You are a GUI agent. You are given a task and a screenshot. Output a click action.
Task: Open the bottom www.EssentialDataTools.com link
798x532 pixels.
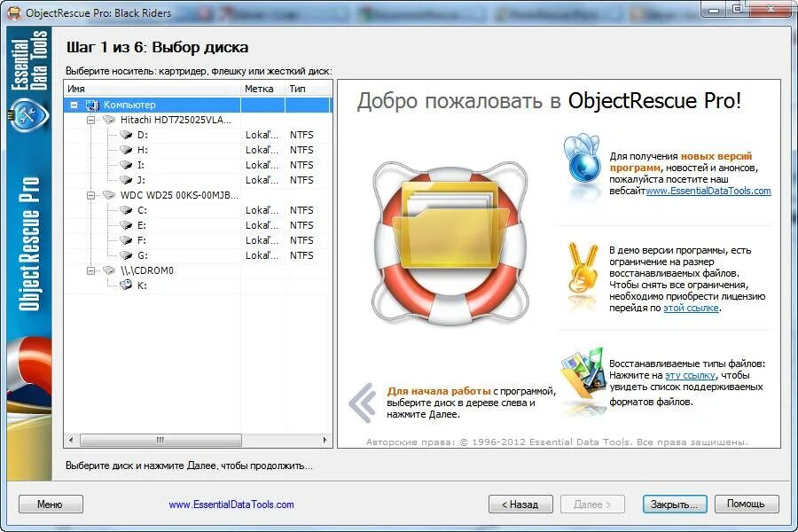[231, 505]
